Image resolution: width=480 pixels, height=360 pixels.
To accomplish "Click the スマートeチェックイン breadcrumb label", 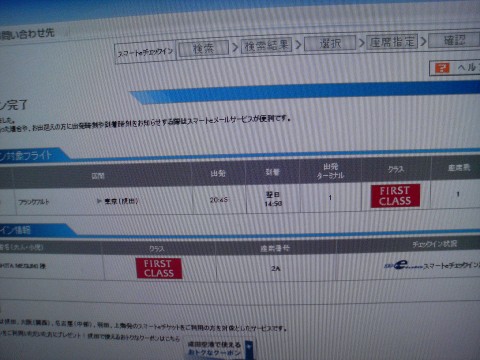I will coord(145,52).
